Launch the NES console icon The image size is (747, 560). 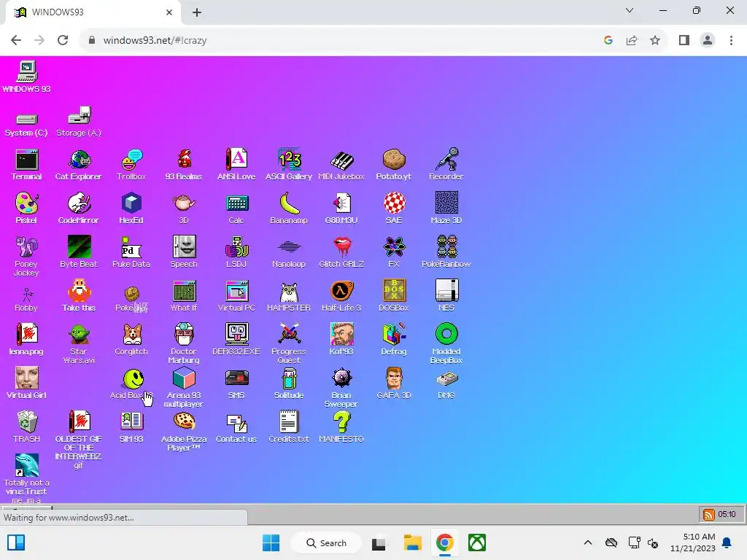coord(446,296)
